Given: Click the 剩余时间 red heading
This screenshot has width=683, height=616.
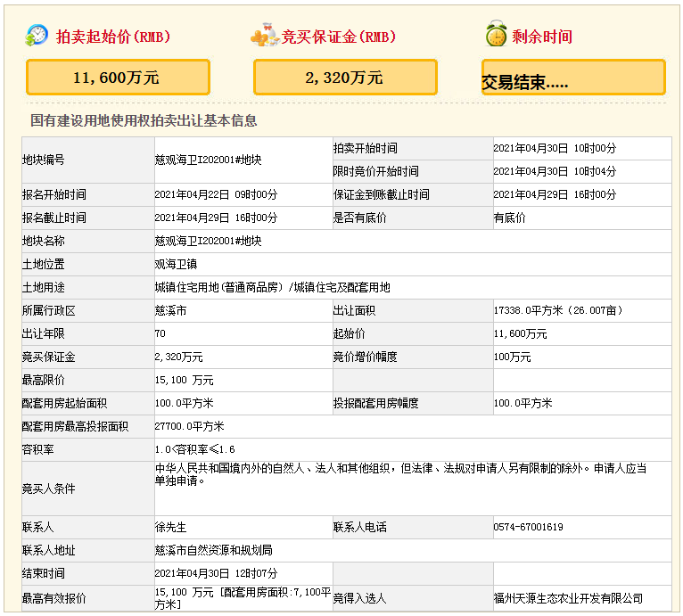Looking at the screenshot, I should [542, 37].
